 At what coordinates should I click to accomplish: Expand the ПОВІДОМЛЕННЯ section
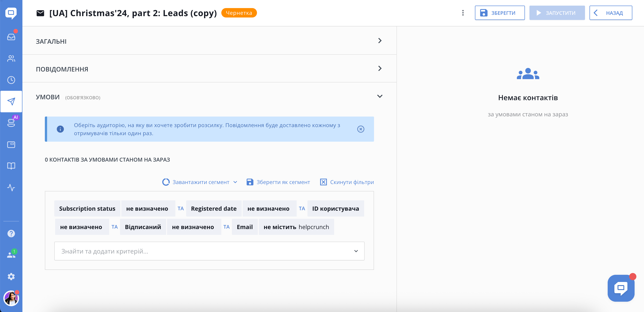pos(209,69)
